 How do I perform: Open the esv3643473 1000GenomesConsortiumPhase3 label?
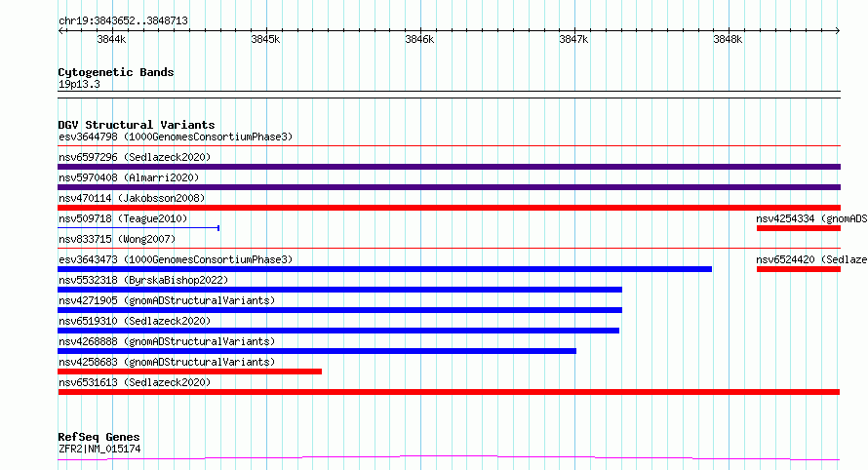click(x=176, y=259)
